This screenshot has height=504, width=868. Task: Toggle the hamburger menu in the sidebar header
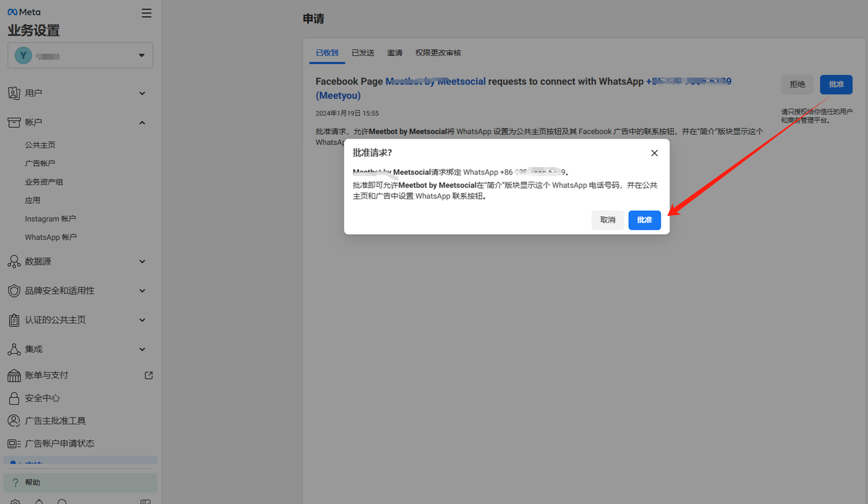146,13
